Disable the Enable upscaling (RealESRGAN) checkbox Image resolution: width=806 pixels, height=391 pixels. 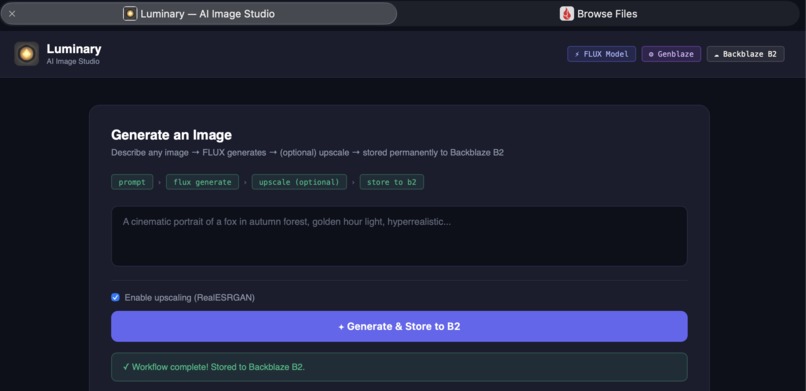(x=115, y=297)
